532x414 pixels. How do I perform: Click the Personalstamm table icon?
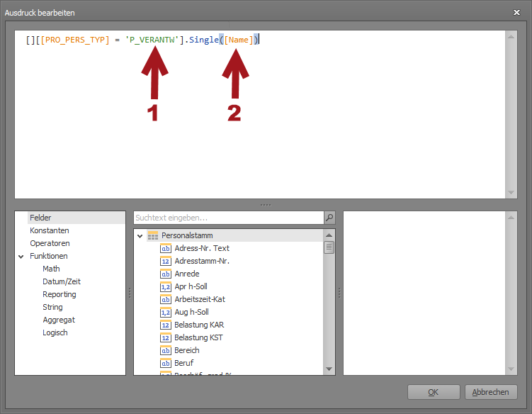click(153, 235)
